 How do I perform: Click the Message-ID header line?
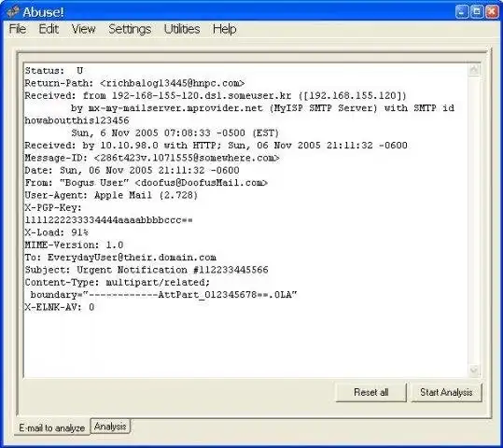coord(152,158)
